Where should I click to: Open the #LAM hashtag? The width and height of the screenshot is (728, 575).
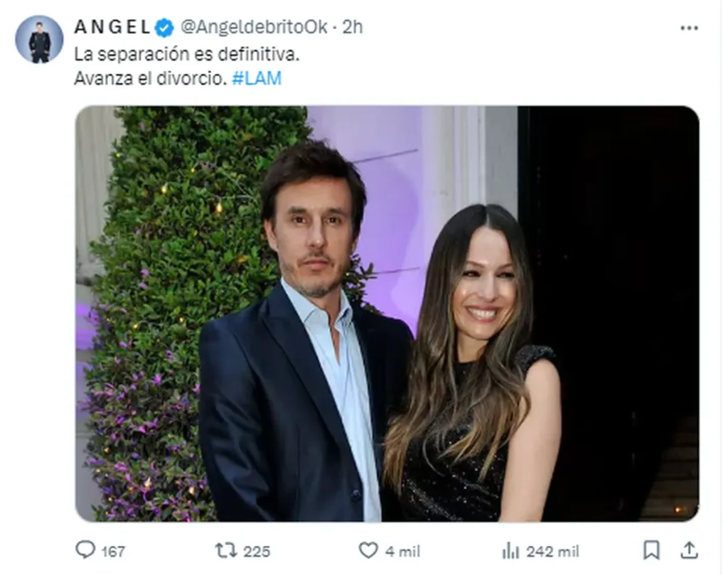[x=257, y=78]
